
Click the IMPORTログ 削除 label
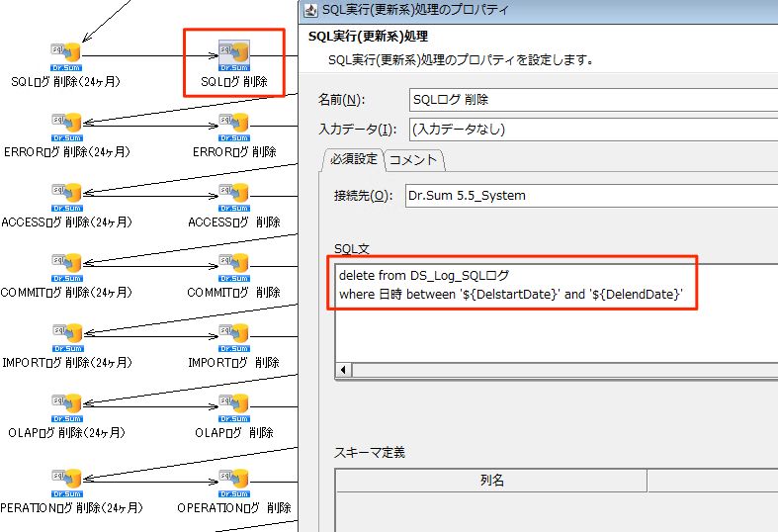point(233,363)
